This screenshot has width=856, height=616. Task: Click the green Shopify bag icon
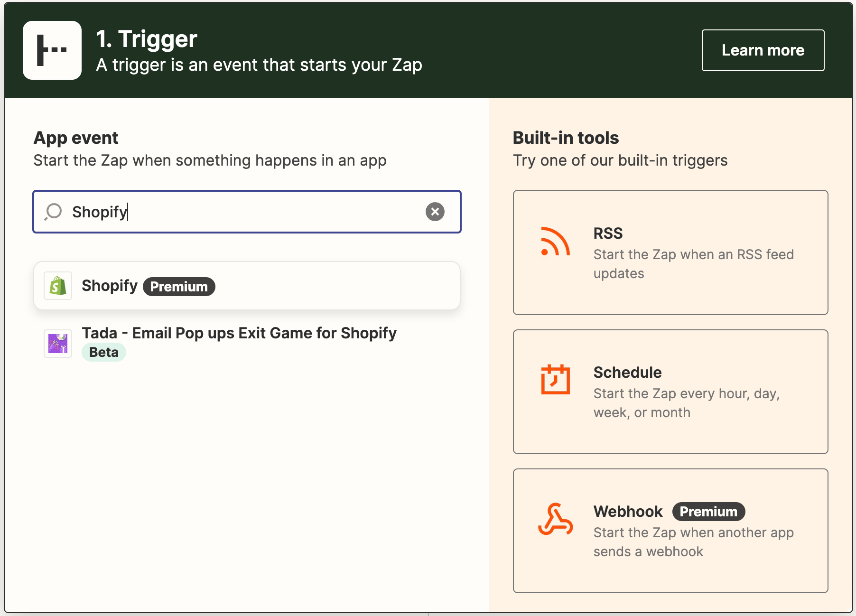click(x=58, y=286)
